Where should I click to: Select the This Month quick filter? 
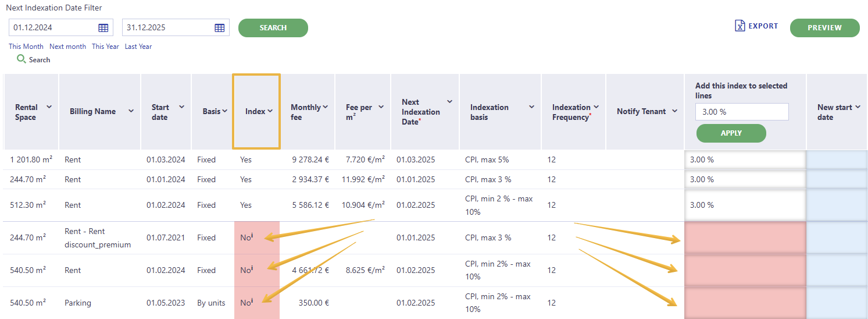pyautogui.click(x=26, y=47)
